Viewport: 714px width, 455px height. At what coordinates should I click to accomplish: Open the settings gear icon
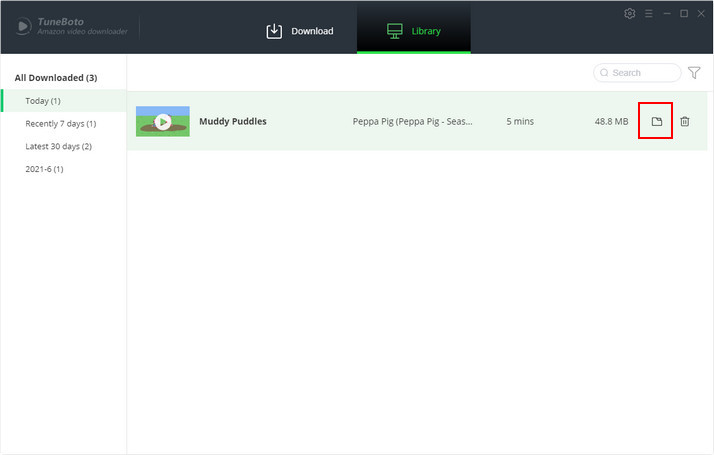630,14
